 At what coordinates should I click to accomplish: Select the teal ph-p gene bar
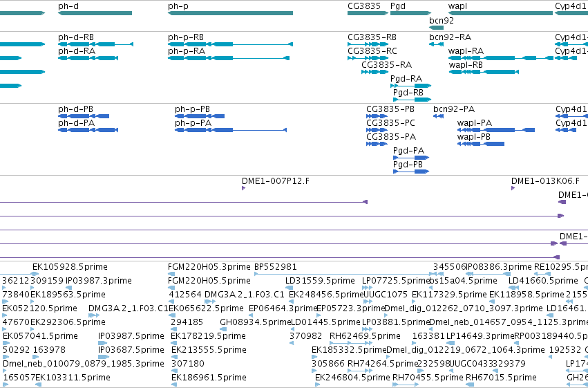pyautogui.click(x=230, y=13)
